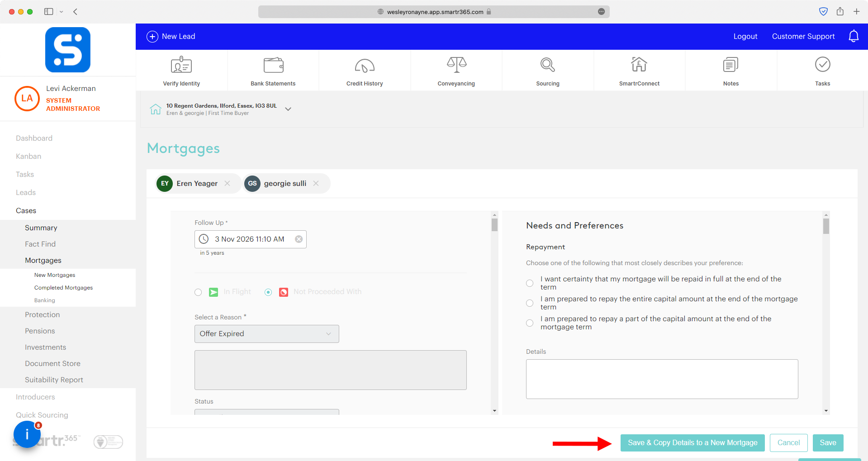Screen dimensions: 868x461
Task: Open Leads in the sidebar
Action: click(x=26, y=193)
